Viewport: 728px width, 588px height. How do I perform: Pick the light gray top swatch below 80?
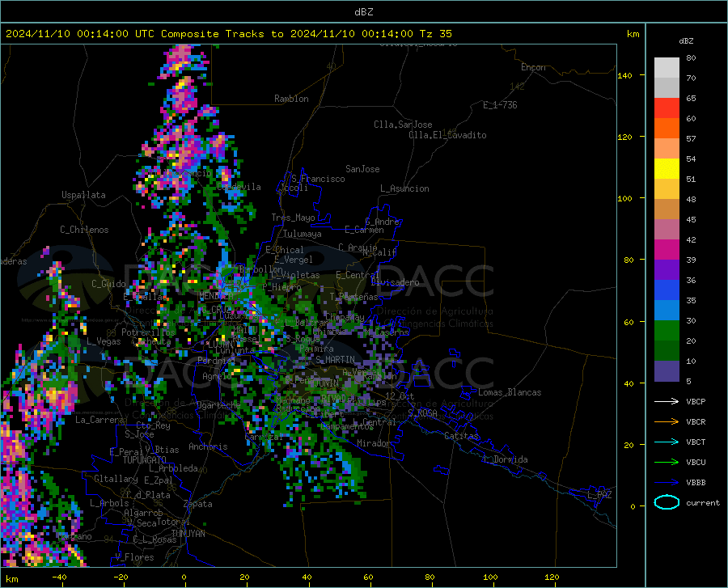click(x=667, y=68)
